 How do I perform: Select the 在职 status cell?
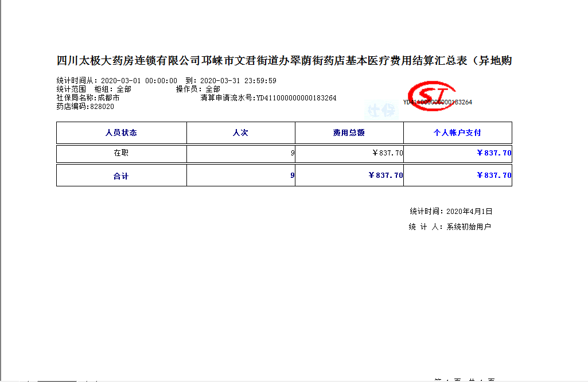pos(121,153)
